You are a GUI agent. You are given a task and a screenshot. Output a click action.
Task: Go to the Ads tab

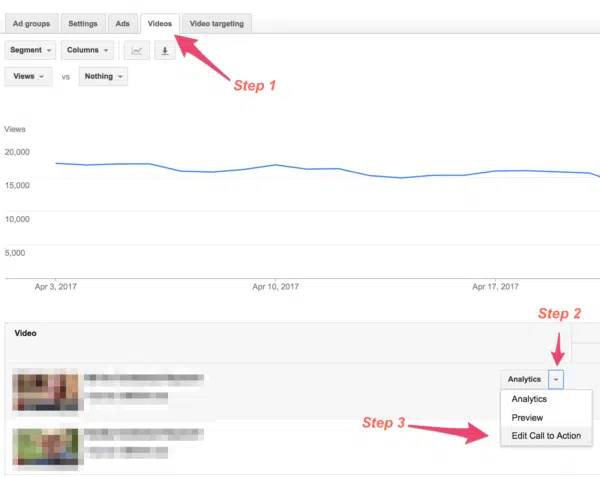coord(122,22)
